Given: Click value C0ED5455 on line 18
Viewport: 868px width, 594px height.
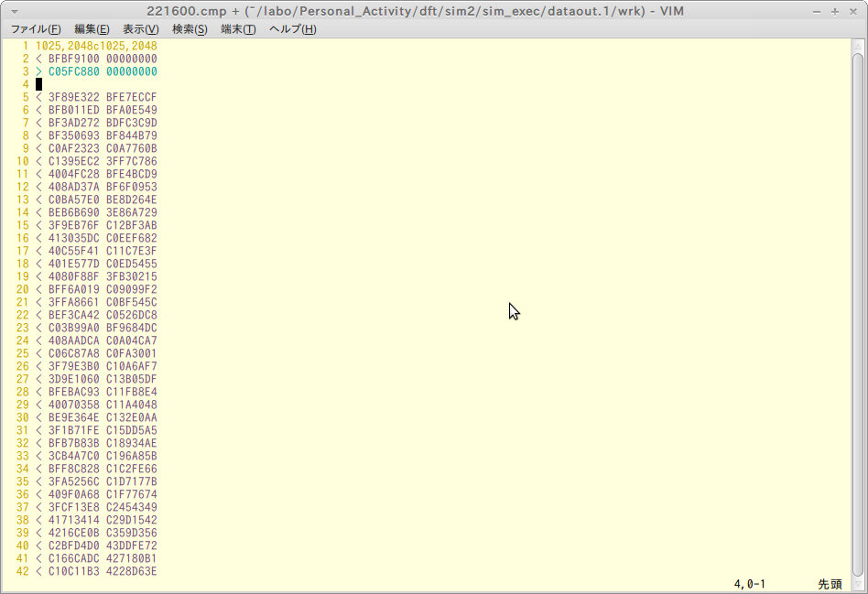Looking at the screenshot, I should (132, 264).
